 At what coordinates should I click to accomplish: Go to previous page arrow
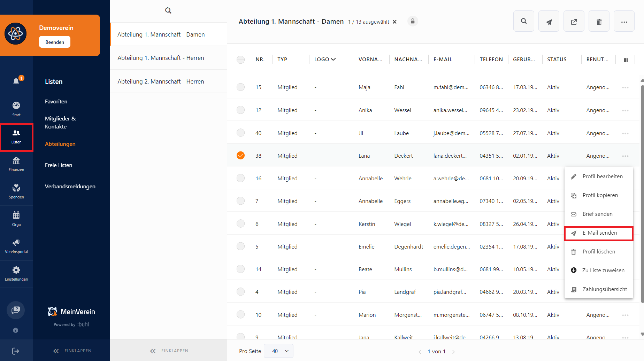tap(420, 352)
